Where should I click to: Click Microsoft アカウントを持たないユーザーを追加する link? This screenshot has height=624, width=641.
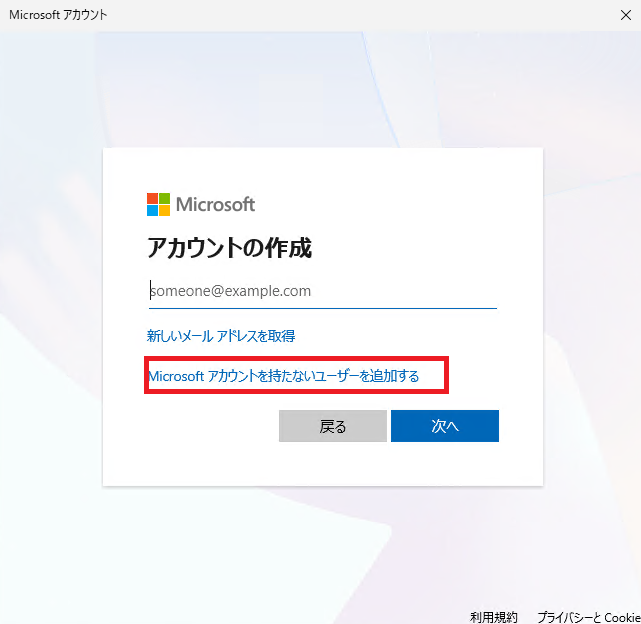click(284, 376)
